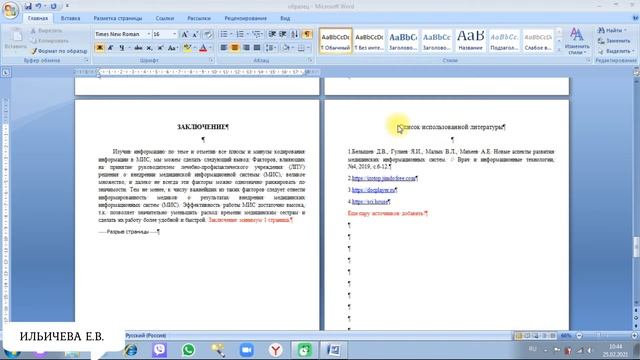Screen dimensions: 640x360
Task: Expand the Times New Roman font dropdown
Action: pos(149,34)
